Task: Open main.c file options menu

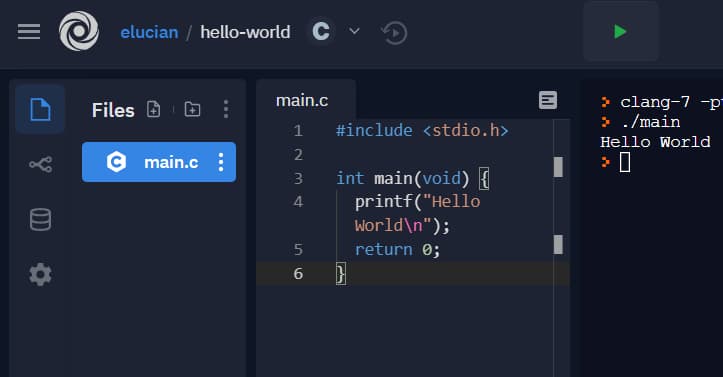Action: 221,162
